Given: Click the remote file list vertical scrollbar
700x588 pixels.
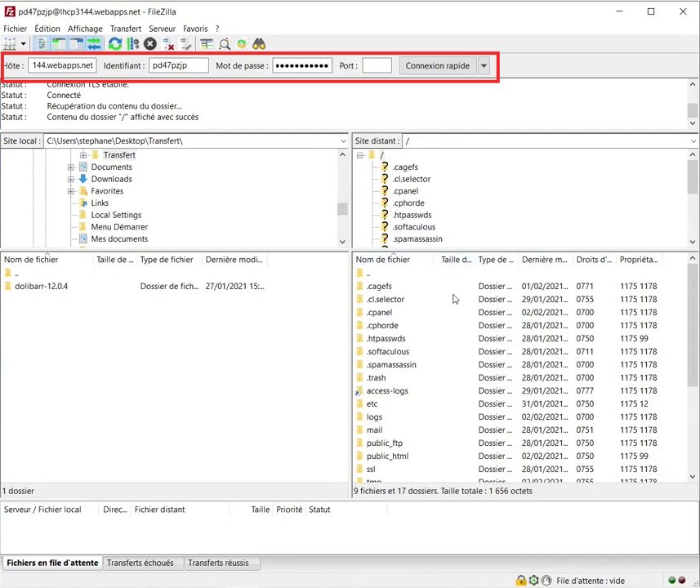Looking at the screenshot, I should 693,367.
